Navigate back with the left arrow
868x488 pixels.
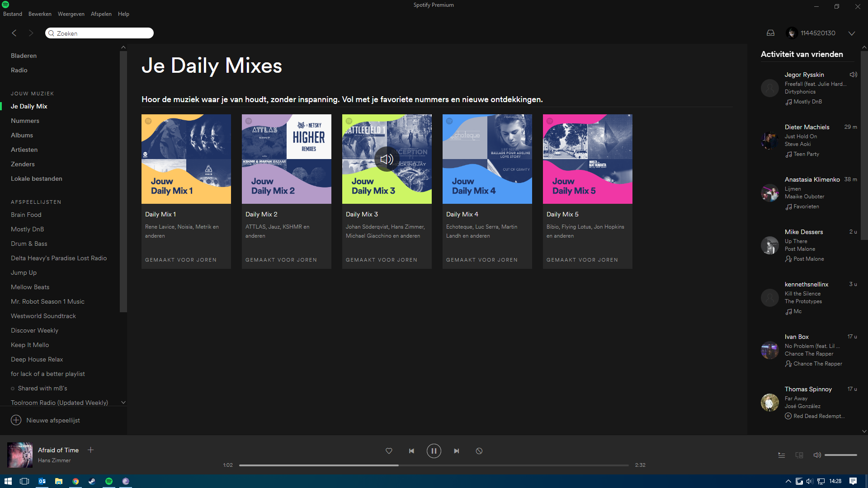pyautogui.click(x=14, y=33)
